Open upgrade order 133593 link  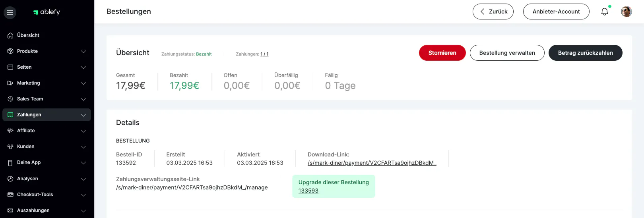point(308,191)
